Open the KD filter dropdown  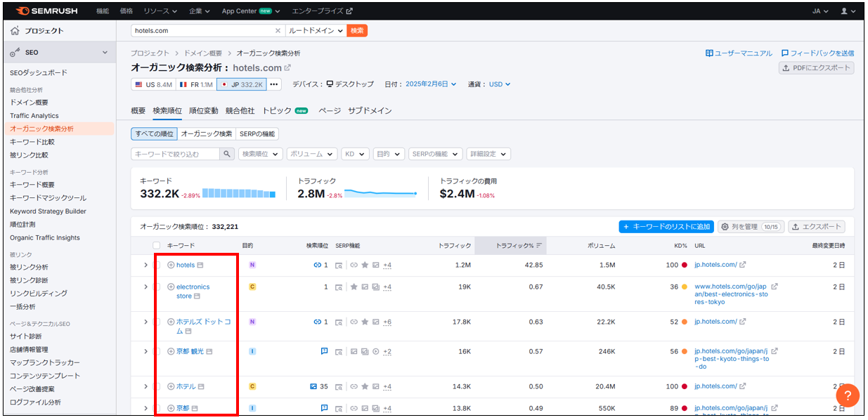356,154
